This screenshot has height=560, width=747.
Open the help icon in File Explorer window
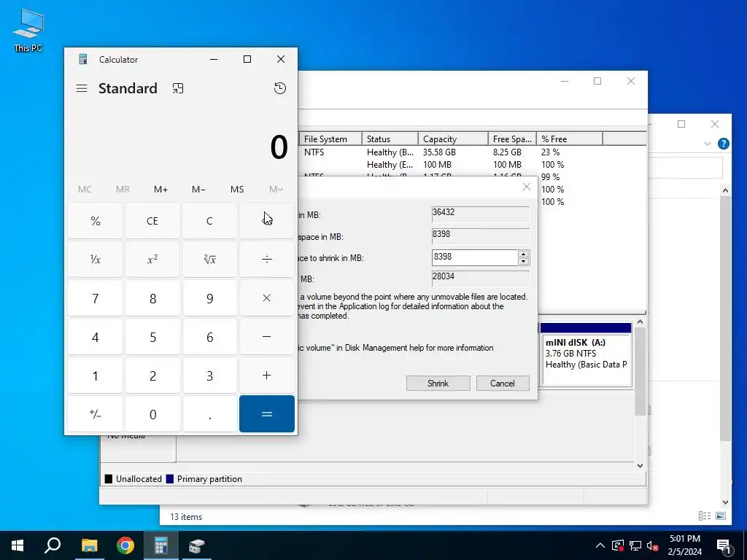723,144
